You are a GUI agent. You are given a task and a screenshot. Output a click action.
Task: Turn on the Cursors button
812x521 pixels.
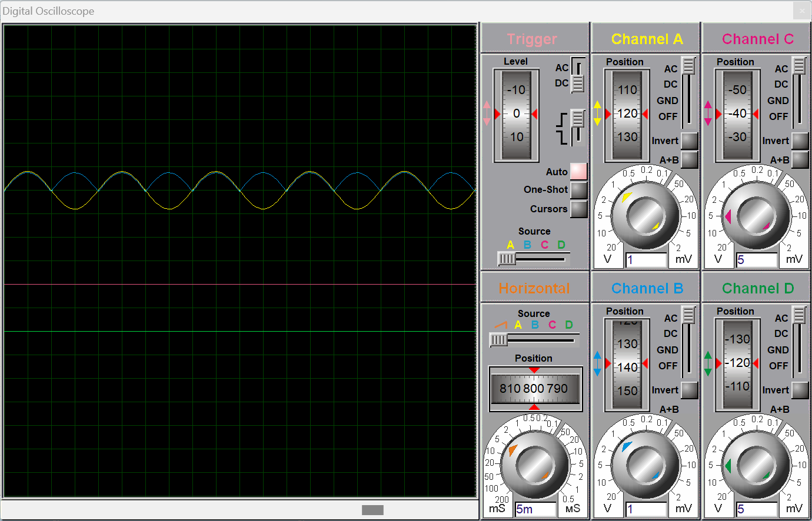(579, 209)
